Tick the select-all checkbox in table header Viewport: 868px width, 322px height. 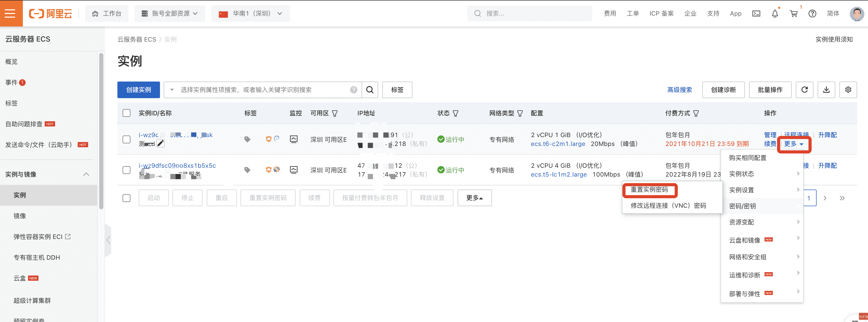126,113
